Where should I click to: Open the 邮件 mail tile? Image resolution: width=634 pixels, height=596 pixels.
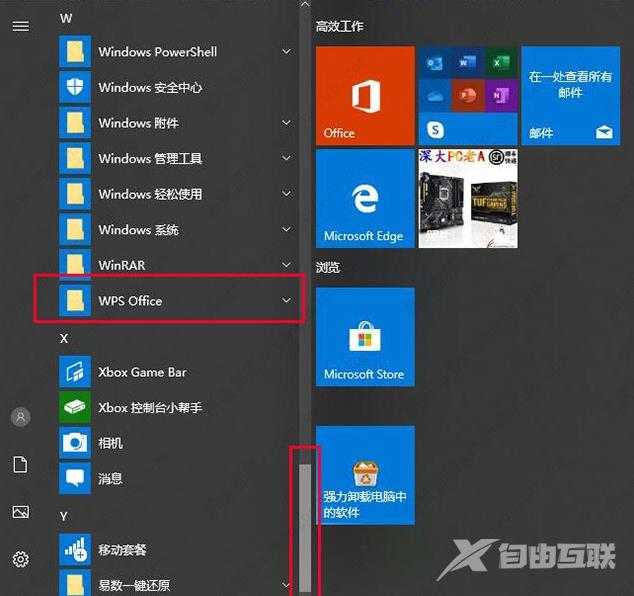571,95
